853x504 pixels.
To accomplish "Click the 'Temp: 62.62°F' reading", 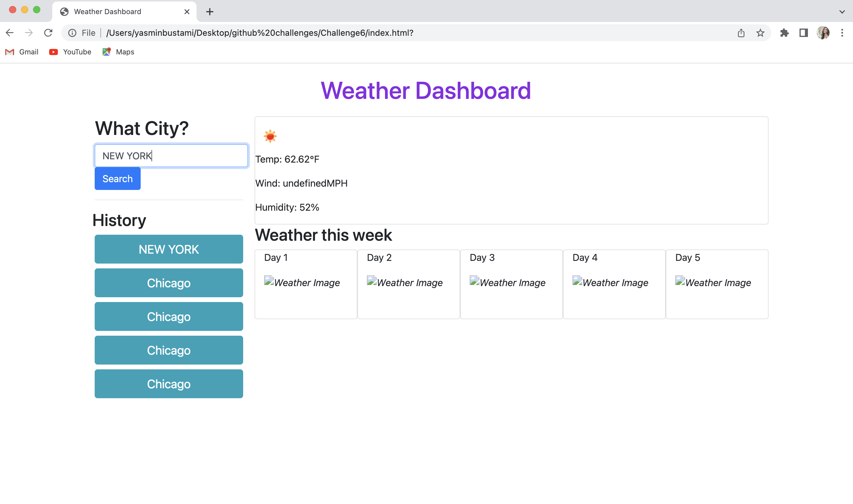I will click(287, 159).
